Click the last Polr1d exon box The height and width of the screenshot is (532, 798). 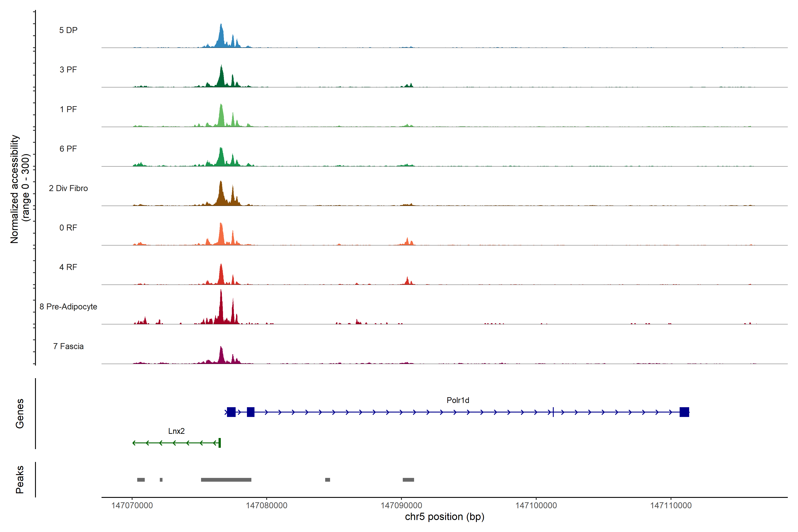coord(684,412)
